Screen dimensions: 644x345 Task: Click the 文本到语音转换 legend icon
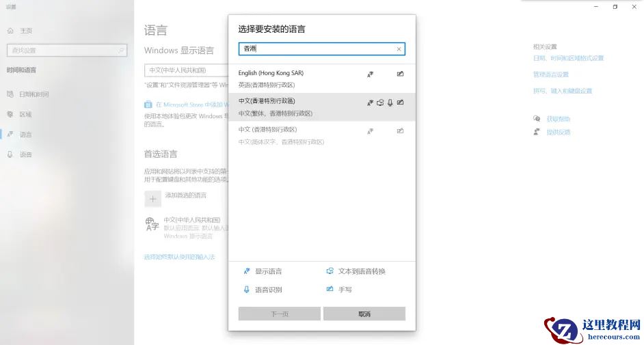330,271
